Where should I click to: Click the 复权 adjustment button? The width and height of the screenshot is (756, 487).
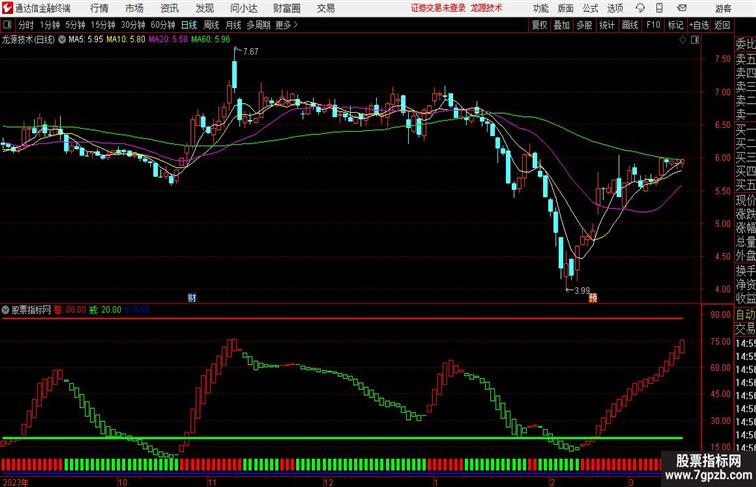[x=539, y=25]
